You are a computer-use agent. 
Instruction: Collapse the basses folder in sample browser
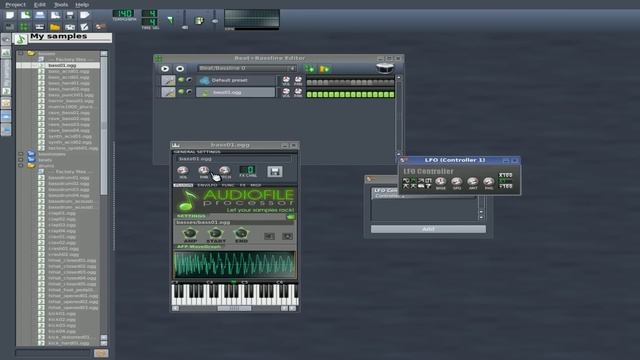21,53
